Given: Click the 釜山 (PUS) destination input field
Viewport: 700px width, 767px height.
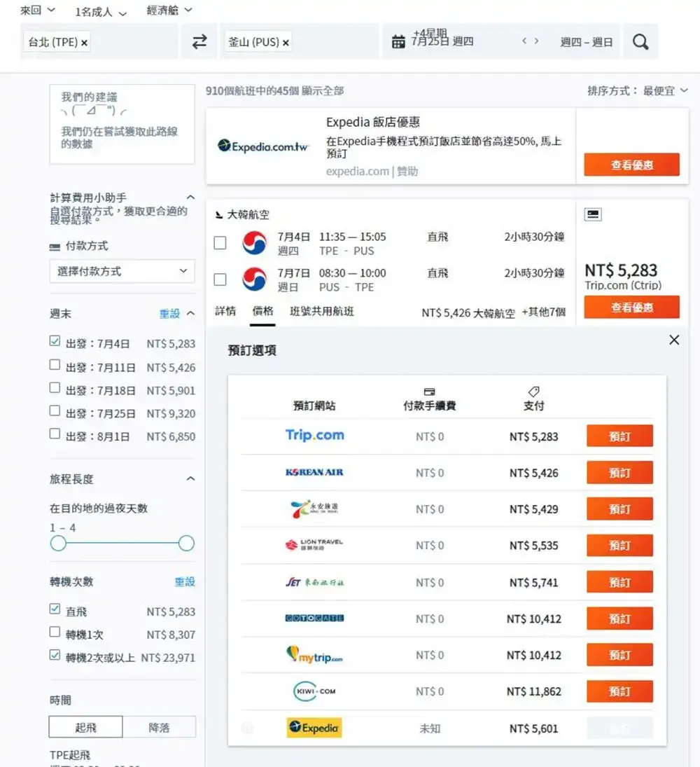Looking at the screenshot, I should (300, 42).
